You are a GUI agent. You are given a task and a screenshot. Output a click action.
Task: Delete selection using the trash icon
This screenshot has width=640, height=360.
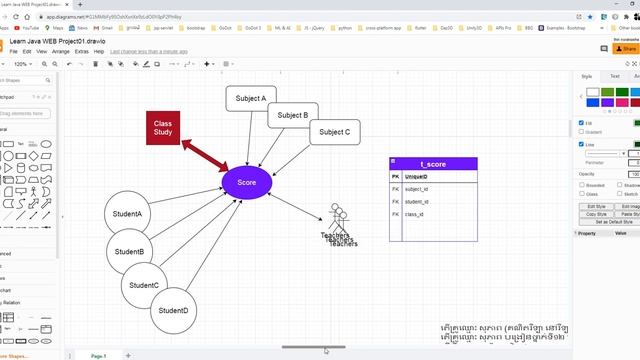(96, 64)
